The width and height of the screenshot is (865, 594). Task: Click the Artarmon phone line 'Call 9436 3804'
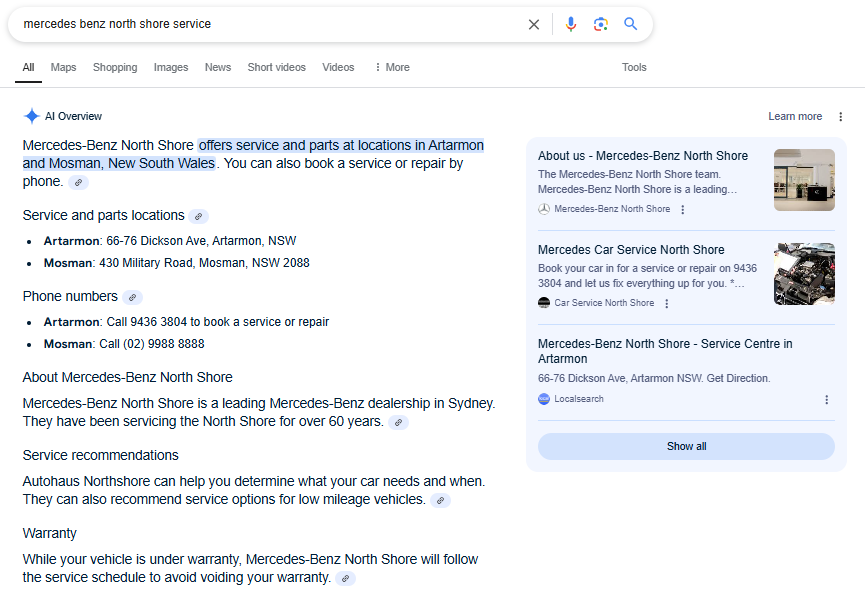coord(217,322)
